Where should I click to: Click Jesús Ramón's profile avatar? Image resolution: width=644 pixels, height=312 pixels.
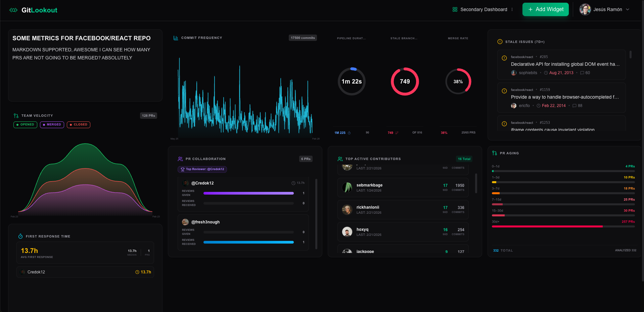click(x=585, y=9)
